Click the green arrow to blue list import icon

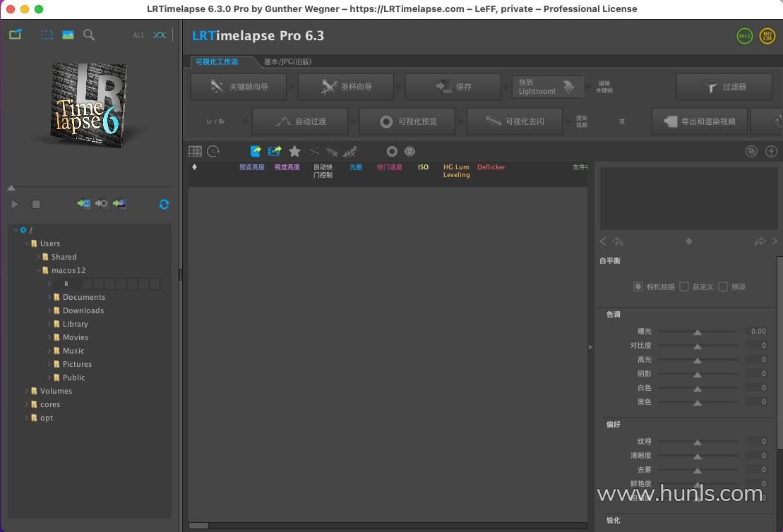tap(84, 204)
